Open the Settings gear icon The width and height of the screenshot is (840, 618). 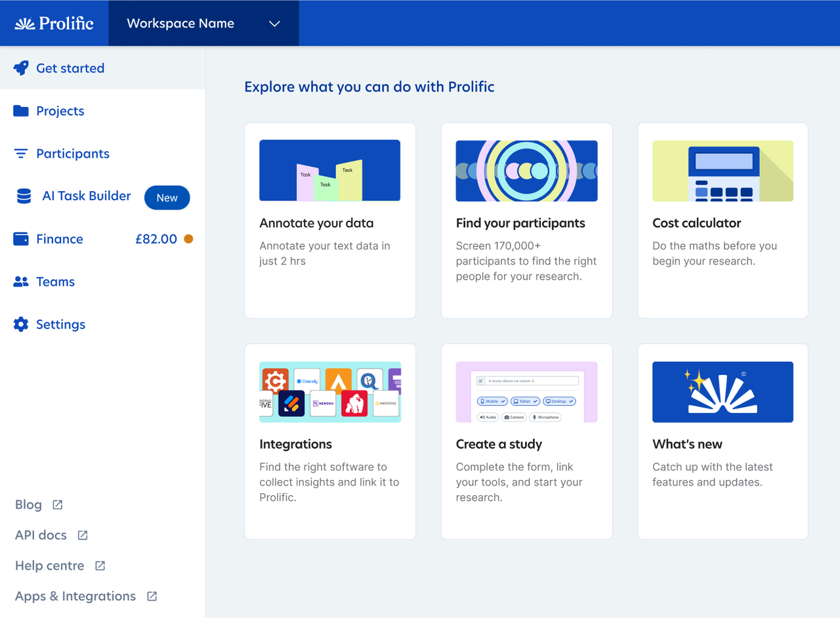pyautogui.click(x=20, y=324)
